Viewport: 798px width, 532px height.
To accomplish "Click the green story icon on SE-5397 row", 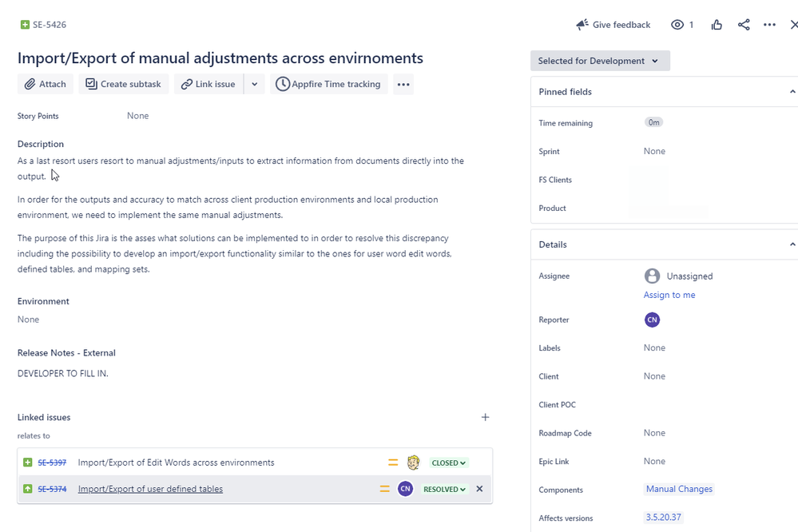I will click(27, 463).
